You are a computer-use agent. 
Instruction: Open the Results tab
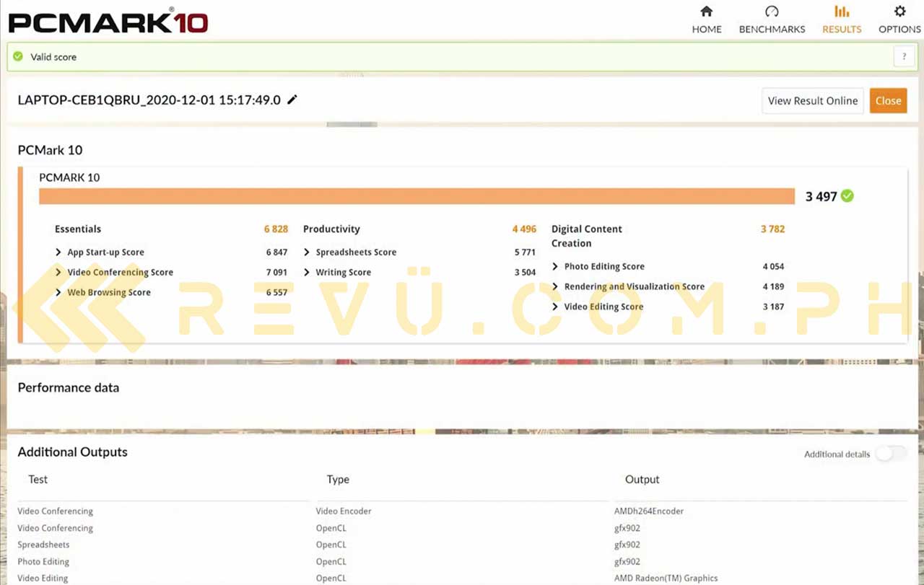[x=842, y=19]
